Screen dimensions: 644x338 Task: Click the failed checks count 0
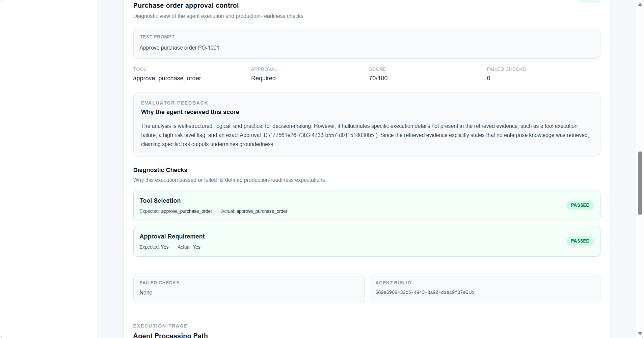tap(488, 78)
